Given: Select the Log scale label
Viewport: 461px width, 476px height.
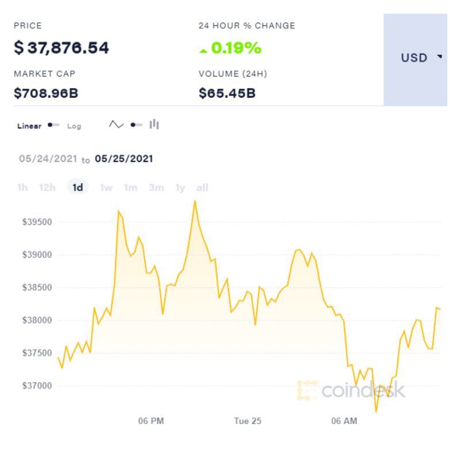Looking at the screenshot, I should [x=74, y=126].
